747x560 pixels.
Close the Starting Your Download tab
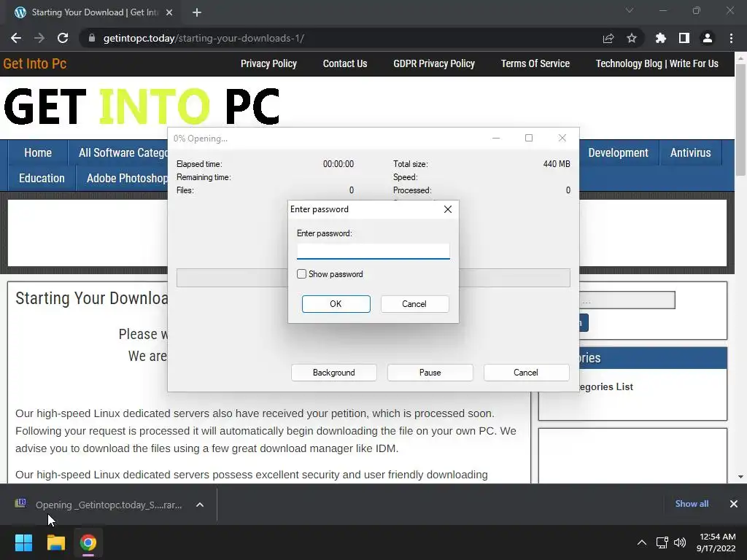click(169, 12)
